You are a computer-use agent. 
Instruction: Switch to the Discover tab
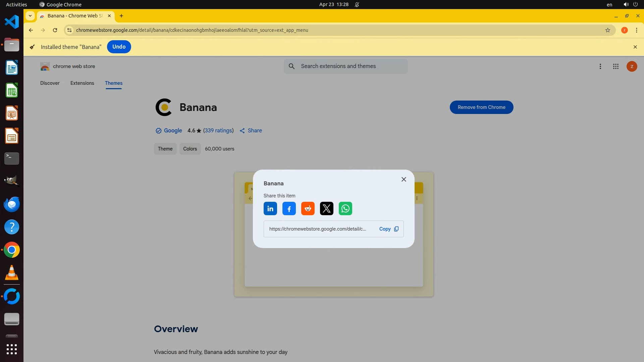(50, 83)
